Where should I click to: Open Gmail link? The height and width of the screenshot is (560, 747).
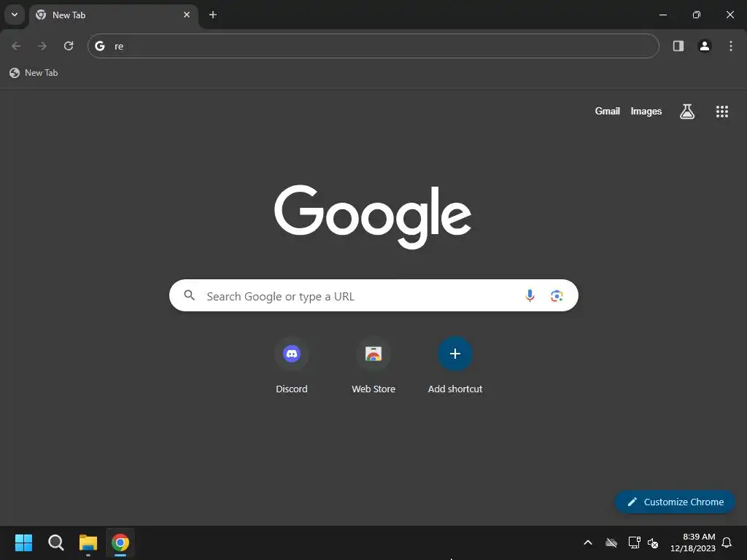(x=608, y=111)
